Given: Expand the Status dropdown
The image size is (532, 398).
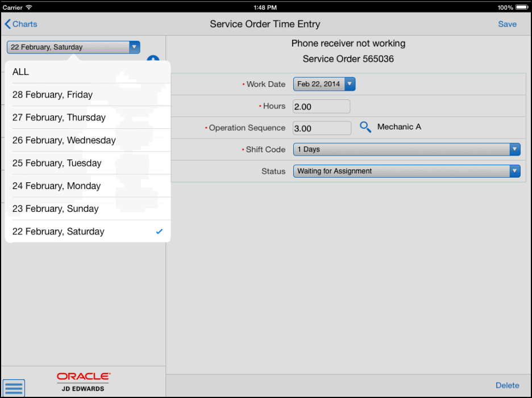Looking at the screenshot, I should pyautogui.click(x=406, y=171).
